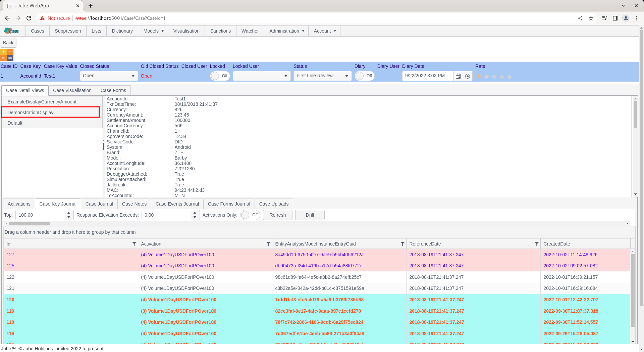Click the horizontal scrollbar thumb above grid
Image resolution: width=644 pixels, height=352 pixels.
coord(30,223)
